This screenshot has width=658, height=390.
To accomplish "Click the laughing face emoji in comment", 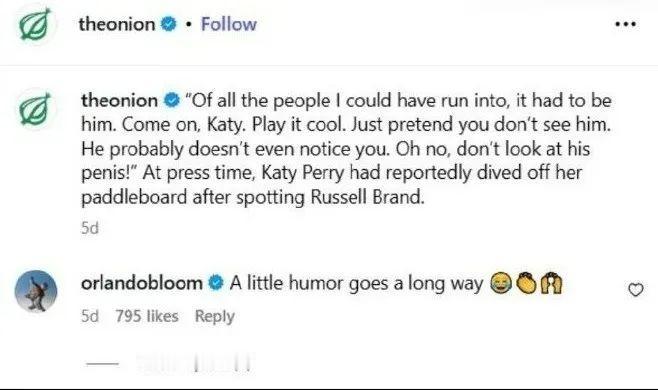I will (x=501, y=283).
